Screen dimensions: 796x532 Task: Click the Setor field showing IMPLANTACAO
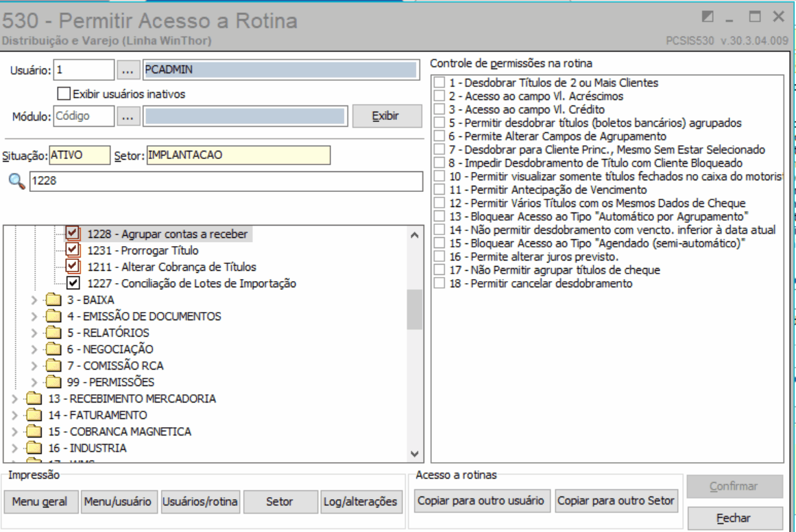pos(238,156)
